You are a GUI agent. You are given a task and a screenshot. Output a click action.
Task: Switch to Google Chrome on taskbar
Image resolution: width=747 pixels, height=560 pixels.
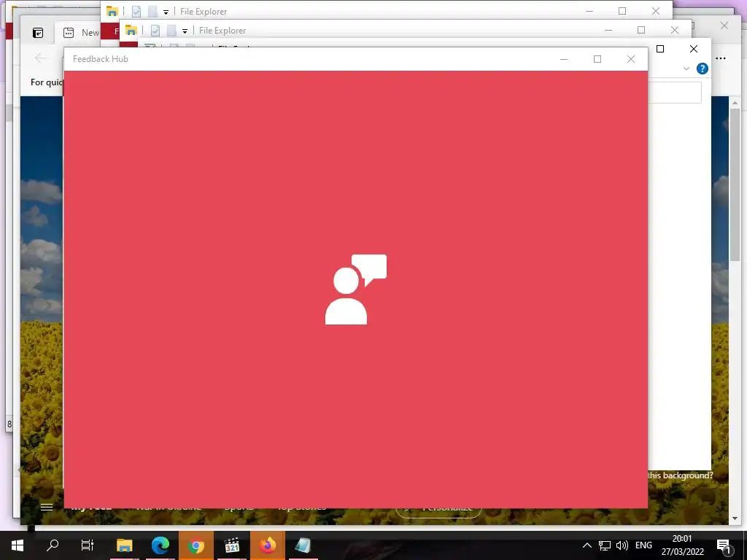[196, 545]
